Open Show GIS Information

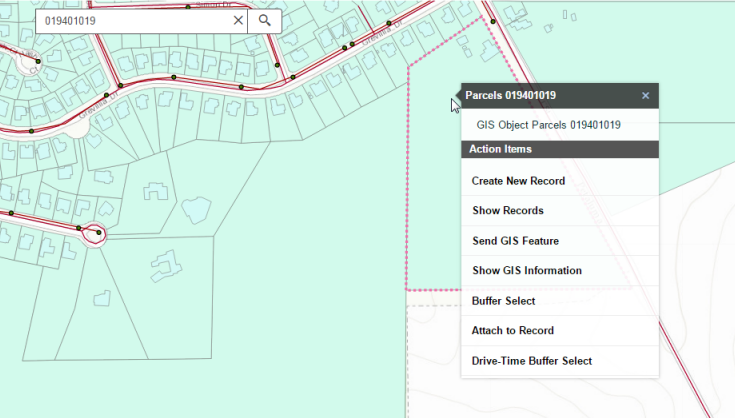[x=526, y=270]
